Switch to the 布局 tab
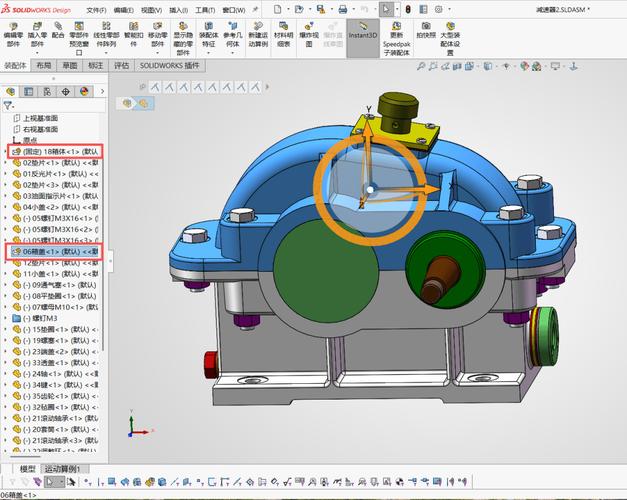Screen dimensions: 627x500 click(44, 66)
